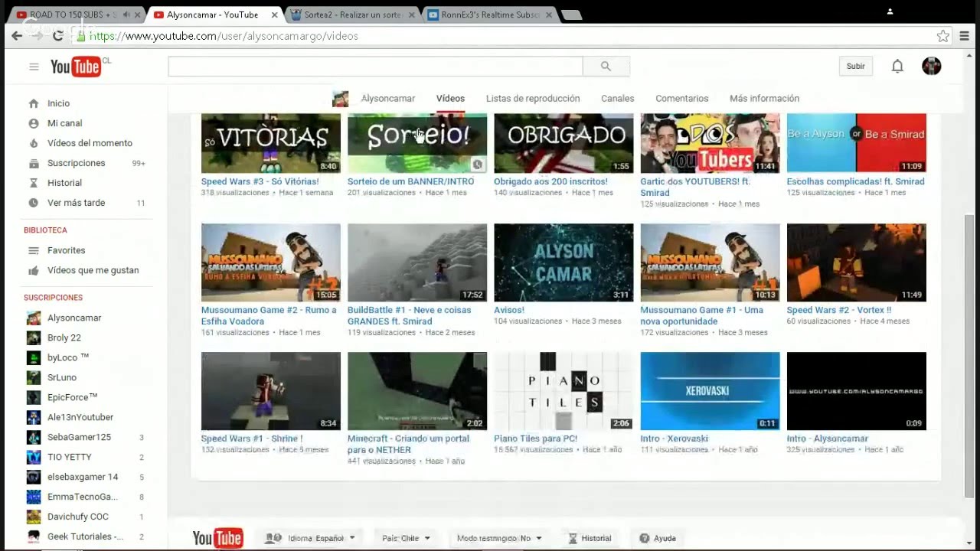Click the Mi canal person icon

tap(34, 123)
